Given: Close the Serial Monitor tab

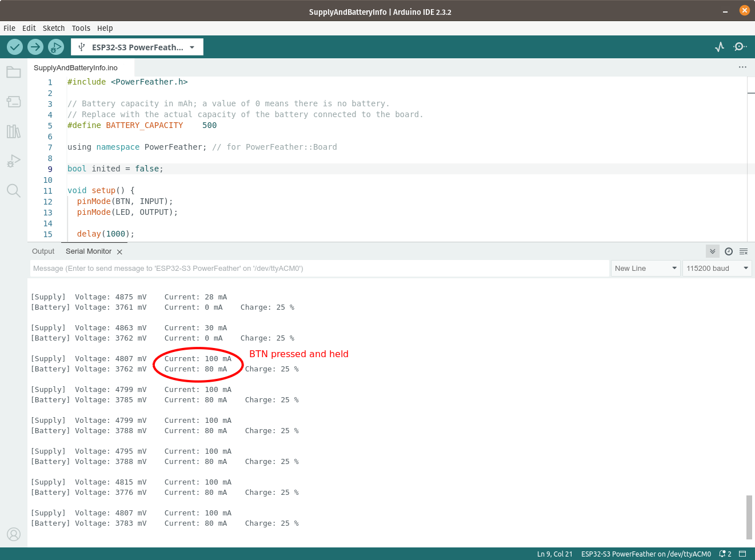Looking at the screenshot, I should 119,252.
